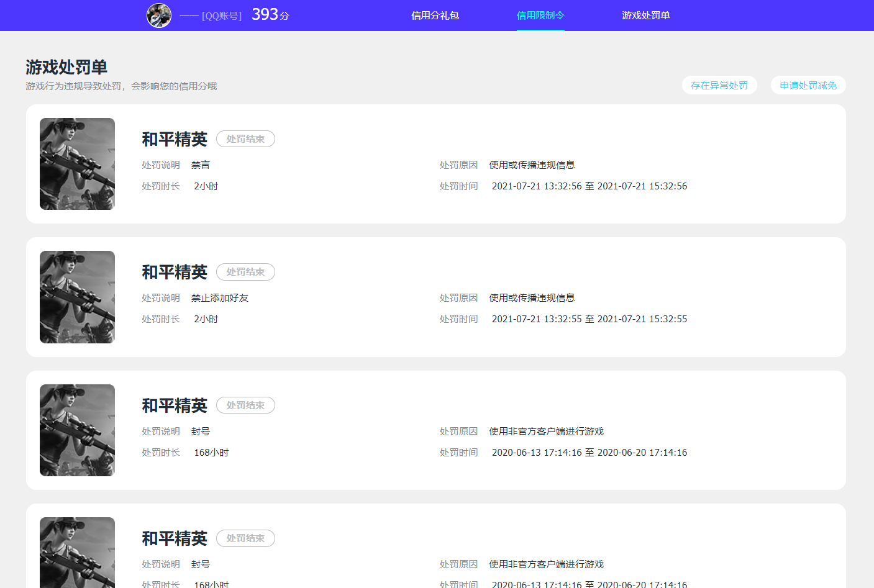
Task: Click the 存在异常处罚 button
Action: (719, 86)
